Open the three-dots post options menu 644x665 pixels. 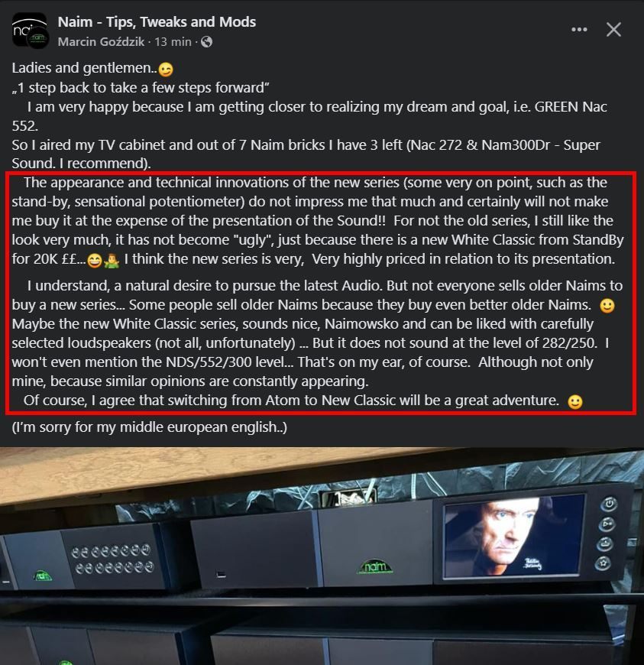coord(579,30)
